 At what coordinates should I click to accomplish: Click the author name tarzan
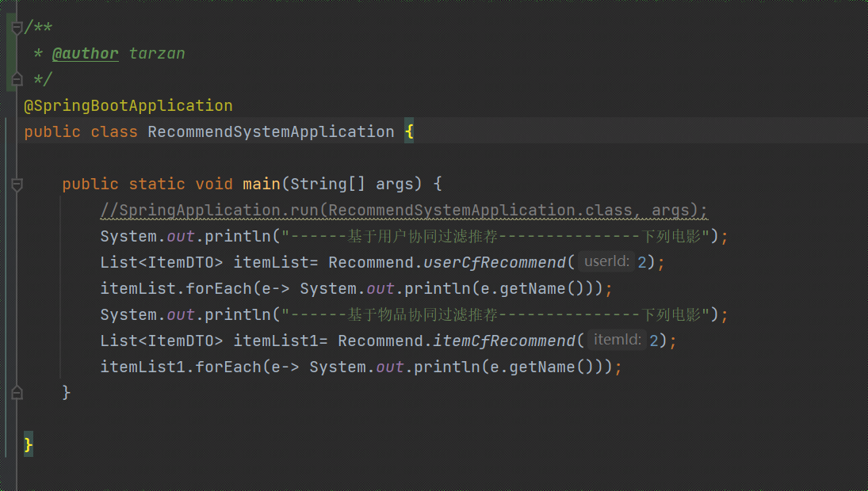coord(157,54)
